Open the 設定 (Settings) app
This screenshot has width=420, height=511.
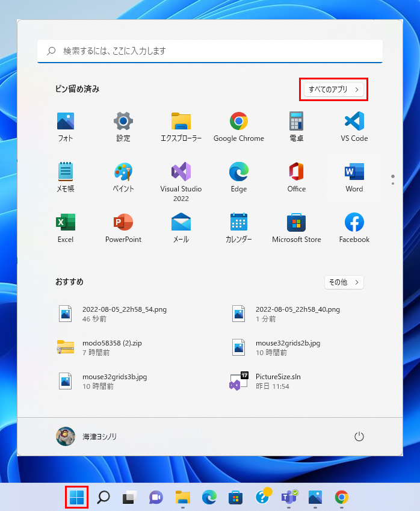coord(123,127)
